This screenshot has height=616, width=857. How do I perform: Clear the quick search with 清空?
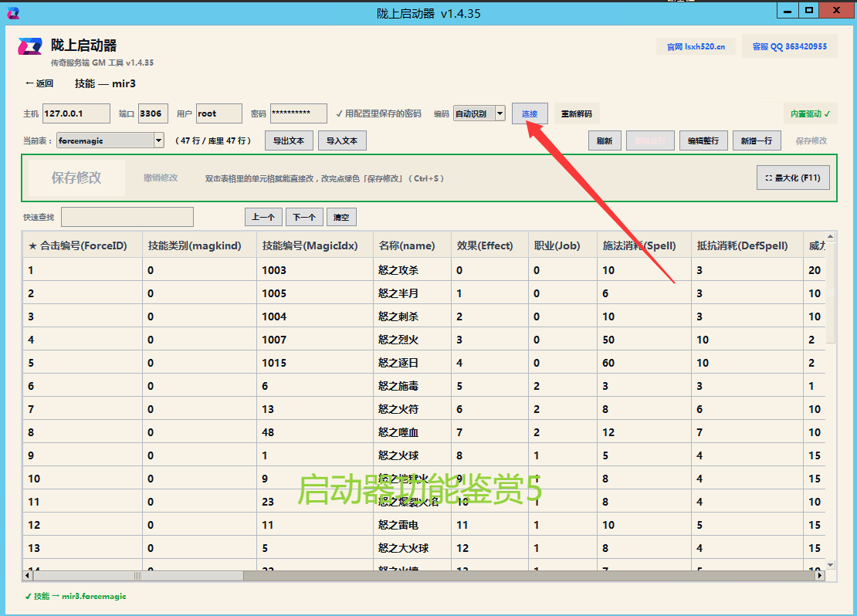click(x=341, y=217)
